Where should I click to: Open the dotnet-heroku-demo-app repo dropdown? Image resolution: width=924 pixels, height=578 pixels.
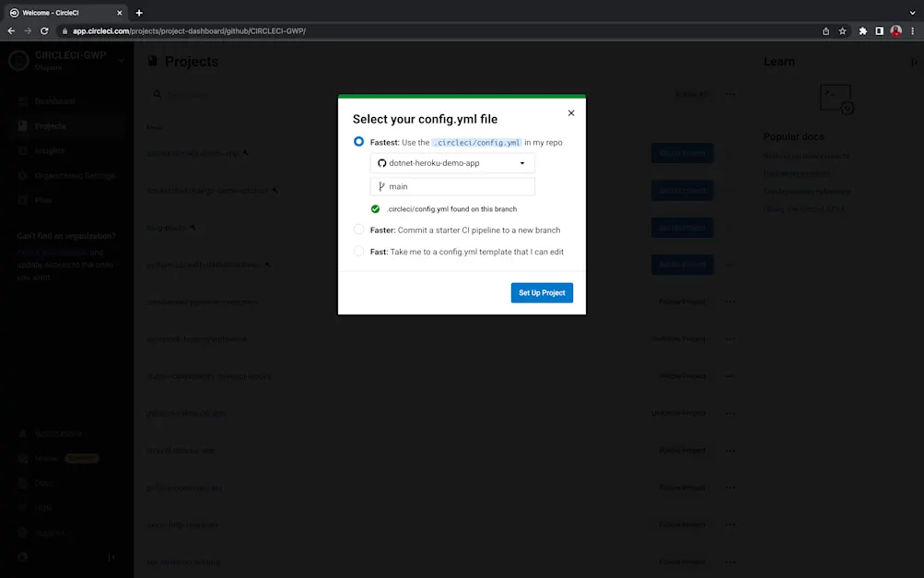pos(452,163)
